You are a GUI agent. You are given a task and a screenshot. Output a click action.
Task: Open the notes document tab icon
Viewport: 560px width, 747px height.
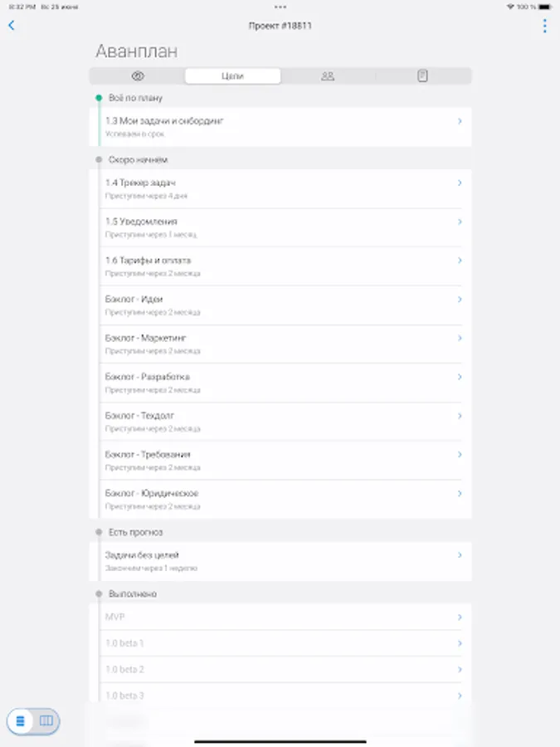422,76
